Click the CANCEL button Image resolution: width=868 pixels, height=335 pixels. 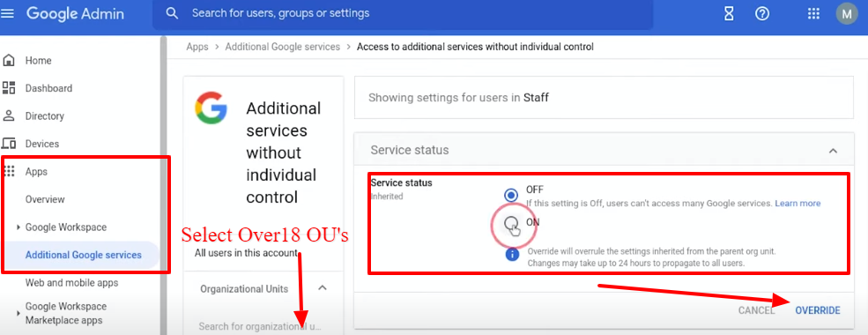coord(756,310)
